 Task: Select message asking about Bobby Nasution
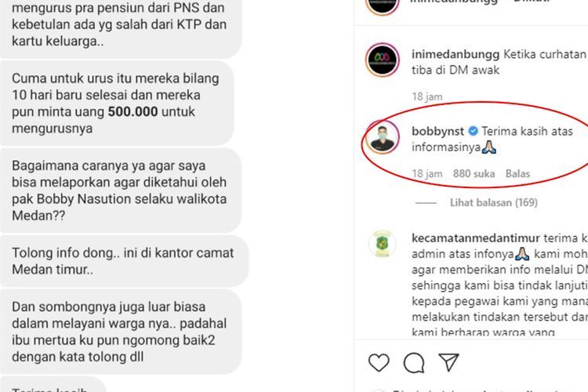click(x=121, y=191)
